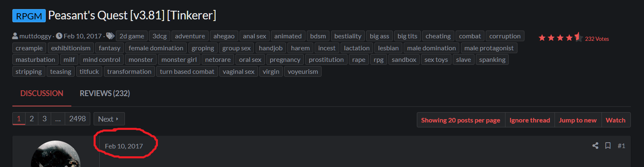Viewport: 644px width, 167px height.
Task: Click the tags icon before the tag list
Action: pos(110,36)
